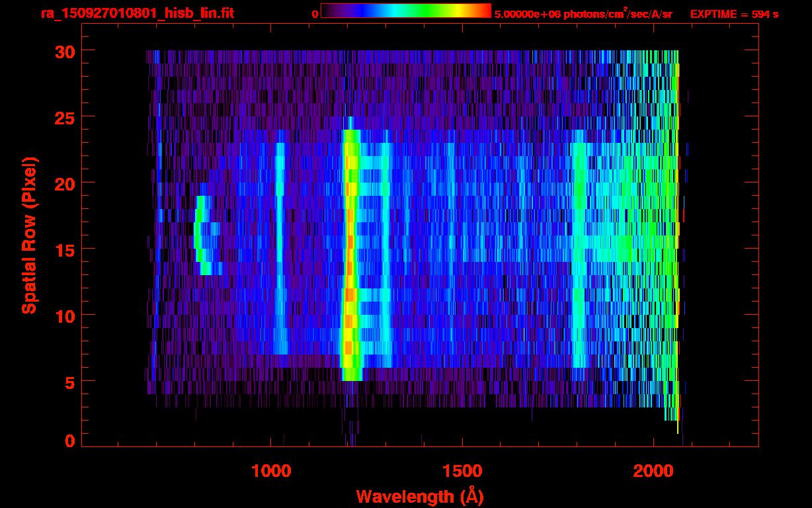Click the EXPTIME = 594 s label
Viewport: 812px width, 508px height.
point(734,14)
